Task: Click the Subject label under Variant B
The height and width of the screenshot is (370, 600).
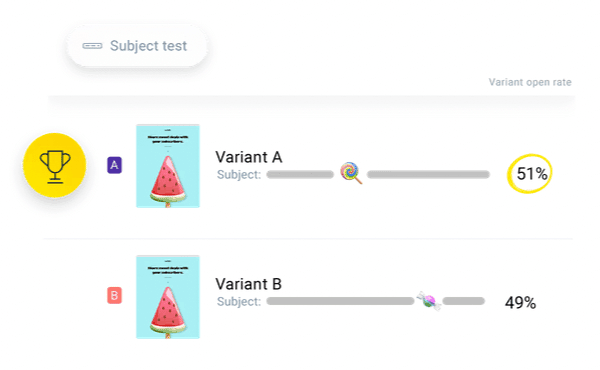Action: click(239, 302)
